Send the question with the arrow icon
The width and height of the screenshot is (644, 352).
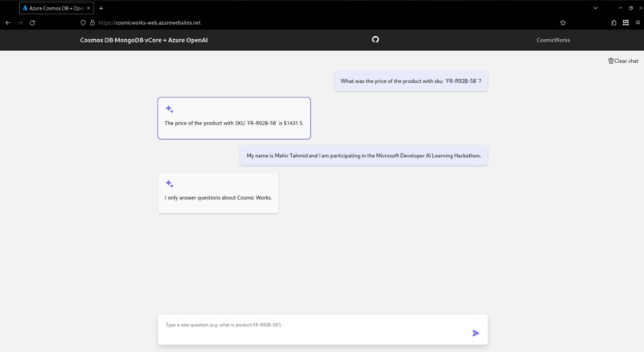click(475, 333)
